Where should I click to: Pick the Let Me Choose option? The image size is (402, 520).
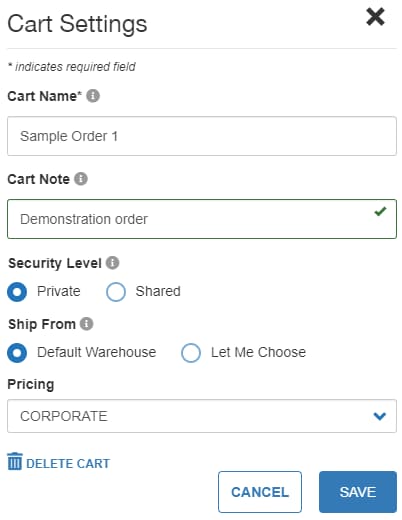(191, 353)
